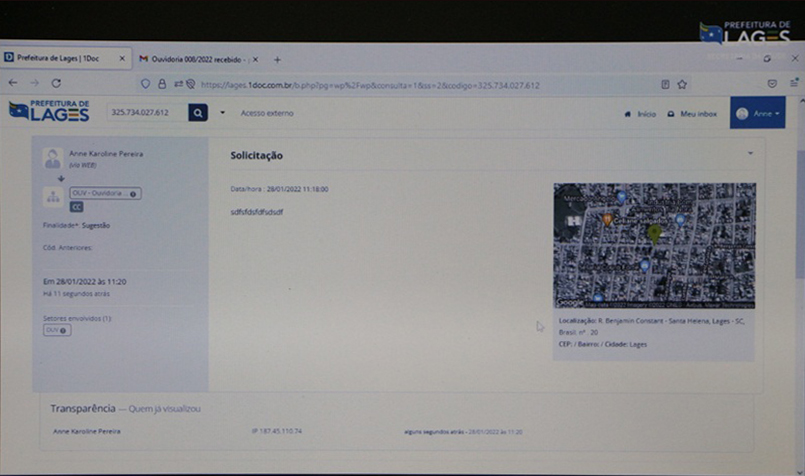Click the protocol number search field
This screenshot has width=805, height=476.
[x=146, y=113]
